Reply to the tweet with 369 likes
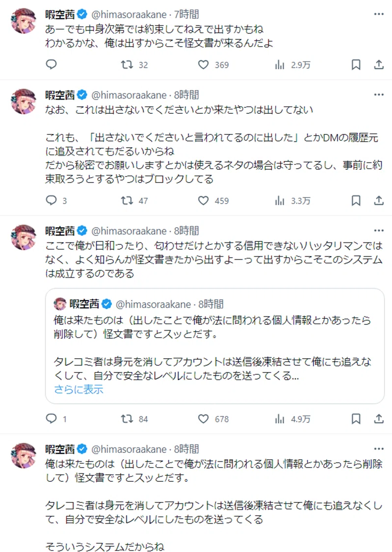 click(x=52, y=64)
